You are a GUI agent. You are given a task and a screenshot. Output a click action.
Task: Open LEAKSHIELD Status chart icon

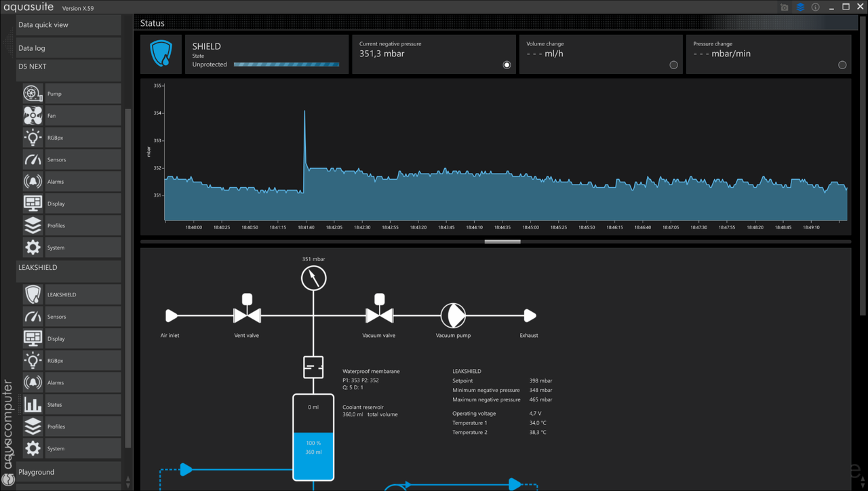(33, 405)
